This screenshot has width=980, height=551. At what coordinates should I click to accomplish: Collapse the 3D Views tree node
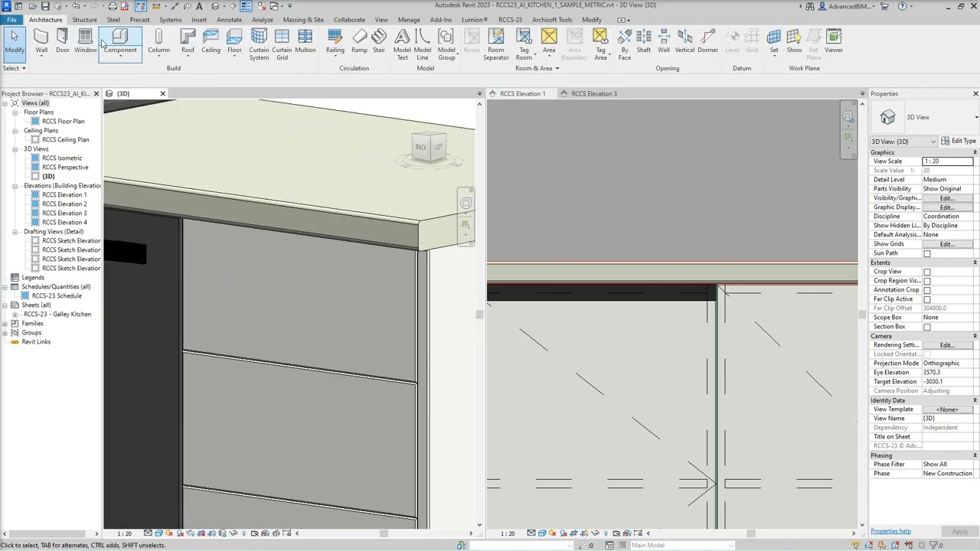[15, 149]
